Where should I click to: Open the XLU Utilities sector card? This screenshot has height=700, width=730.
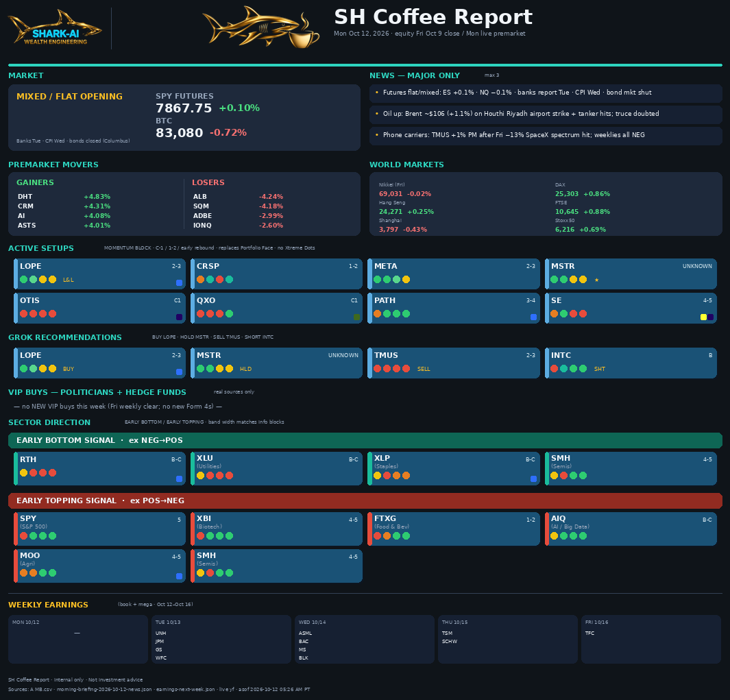[x=276, y=468]
